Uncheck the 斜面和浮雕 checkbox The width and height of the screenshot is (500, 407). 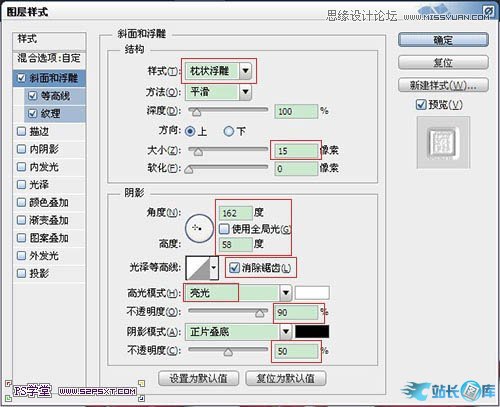(21, 78)
